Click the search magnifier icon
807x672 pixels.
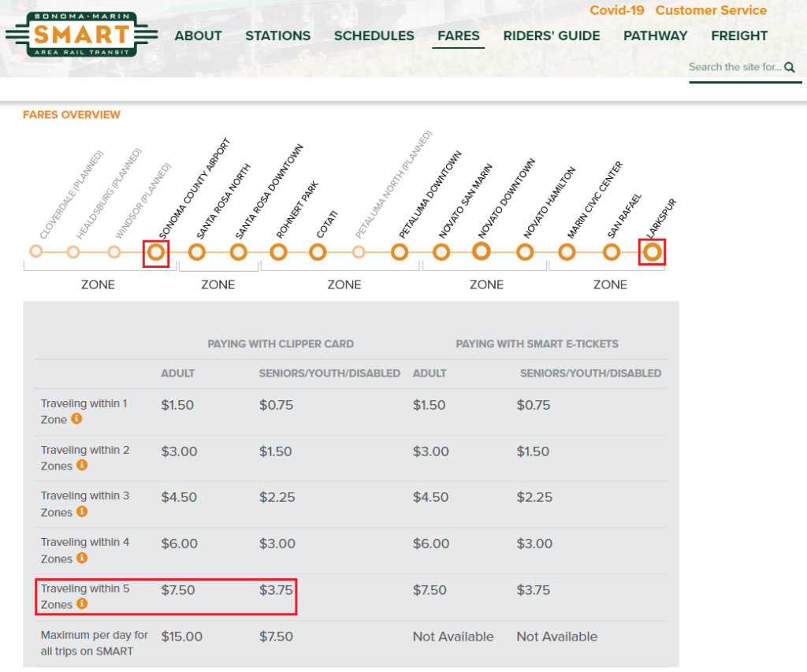[790, 68]
